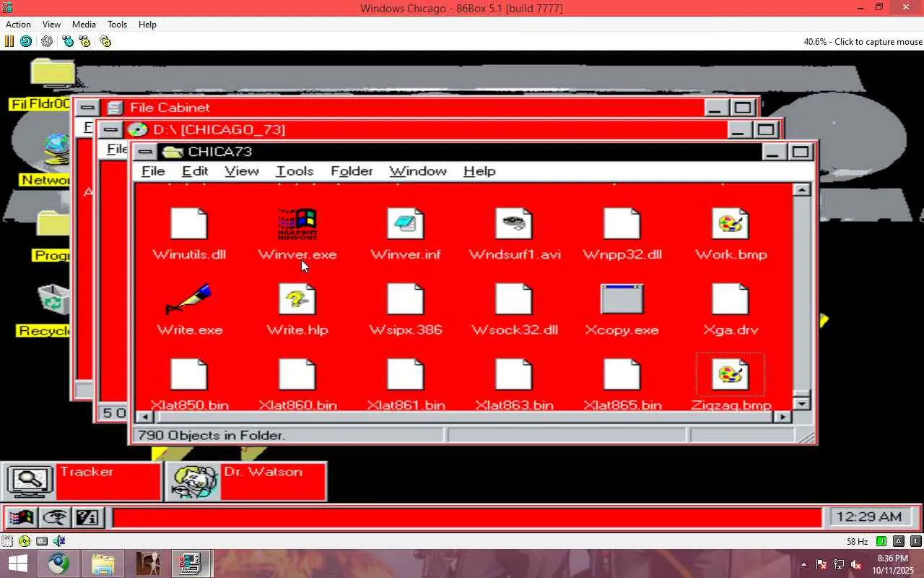
Task: Click the 86Box ACPI shutdown icon
Action: point(47,41)
